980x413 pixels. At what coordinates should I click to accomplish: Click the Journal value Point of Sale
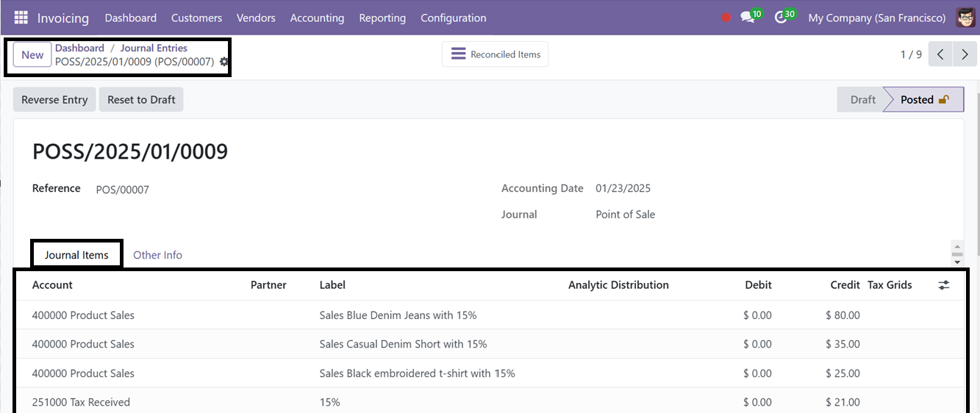tap(625, 215)
